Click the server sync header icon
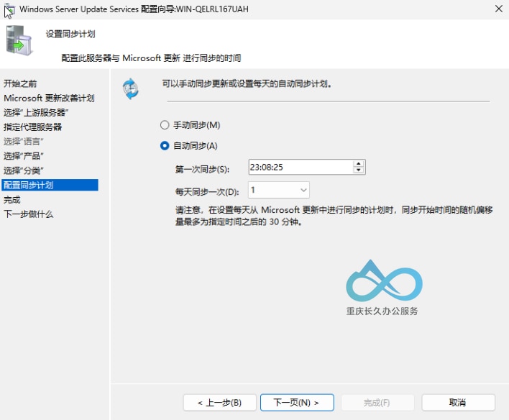 pos(19,40)
